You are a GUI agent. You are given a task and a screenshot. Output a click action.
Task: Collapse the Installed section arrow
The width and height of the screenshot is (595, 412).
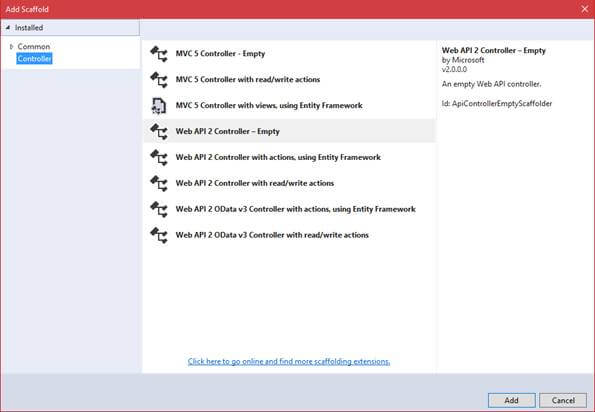click(8, 28)
